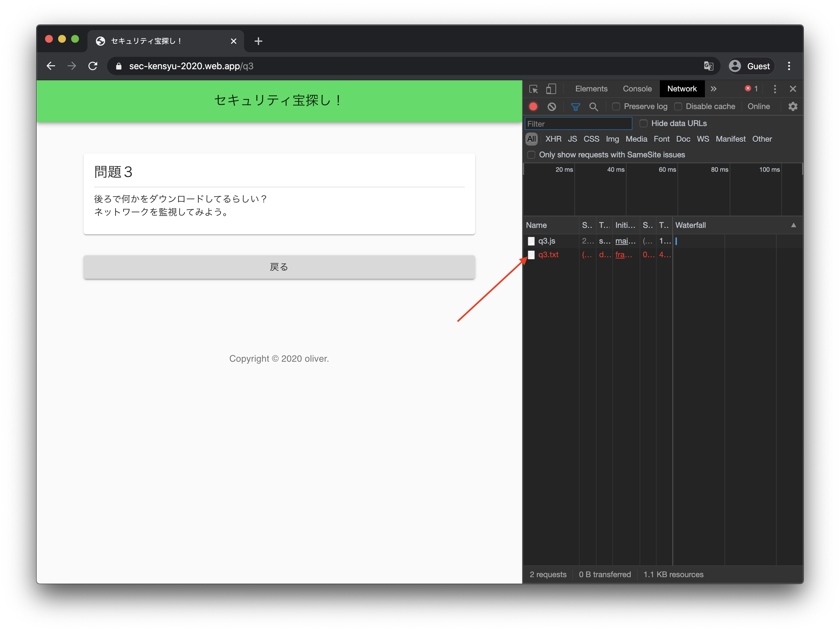Toggle Hide data URLs checkbox
This screenshot has width=840, height=632.
(642, 123)
